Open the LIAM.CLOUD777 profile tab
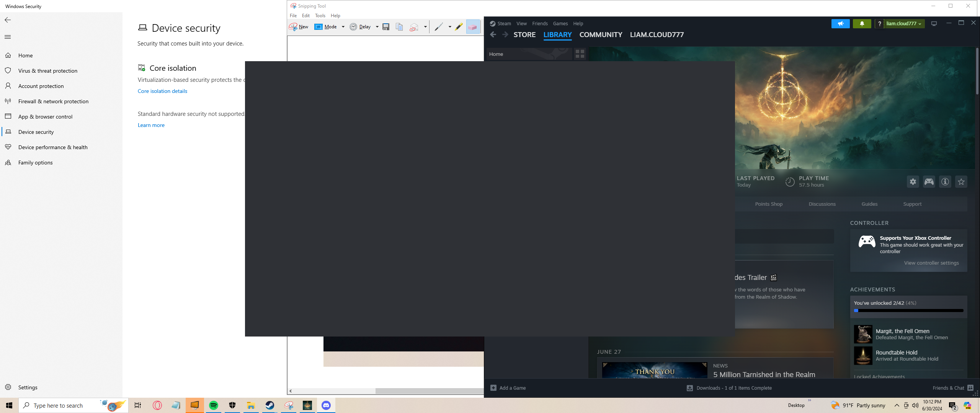 [657, 35]
